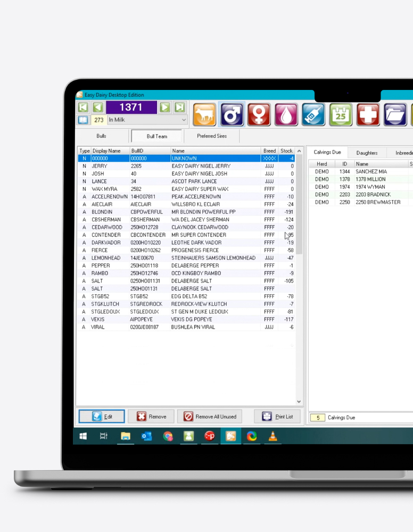Select WA DEL JACEY SHERMAN row
Screen dimensions: 413x532
[x=186, y=220]
